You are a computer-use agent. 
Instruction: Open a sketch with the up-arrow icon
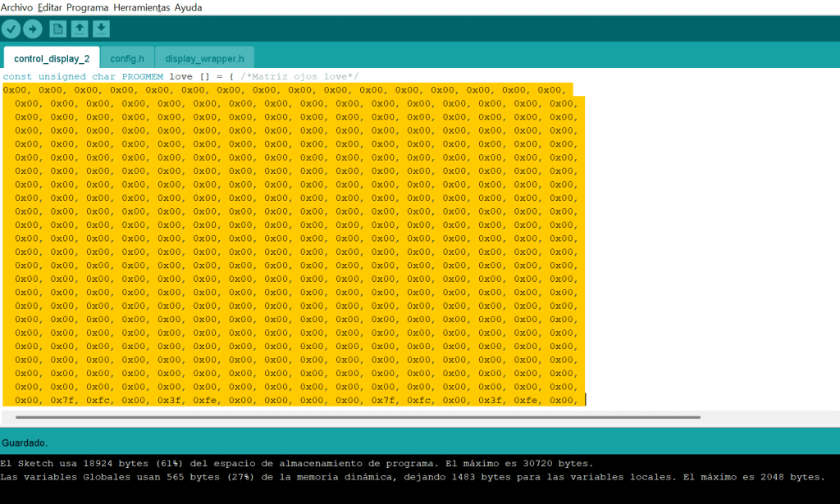tap(80, 29)
